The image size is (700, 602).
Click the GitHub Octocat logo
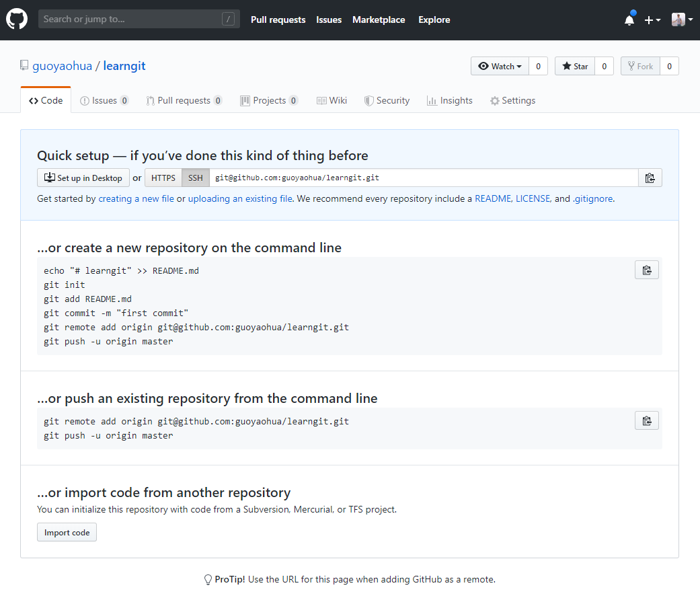pos(17,20)
